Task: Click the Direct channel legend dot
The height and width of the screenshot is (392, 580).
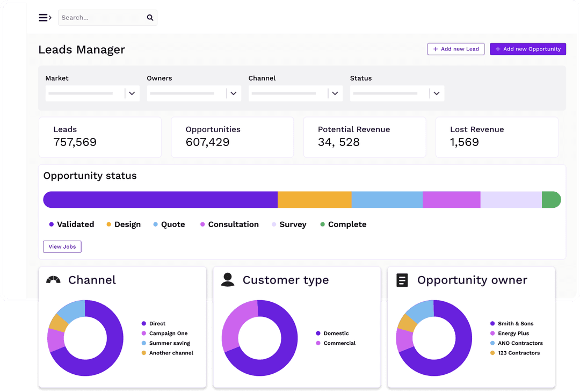Action: pyautogui.click(x=144, y=324)
